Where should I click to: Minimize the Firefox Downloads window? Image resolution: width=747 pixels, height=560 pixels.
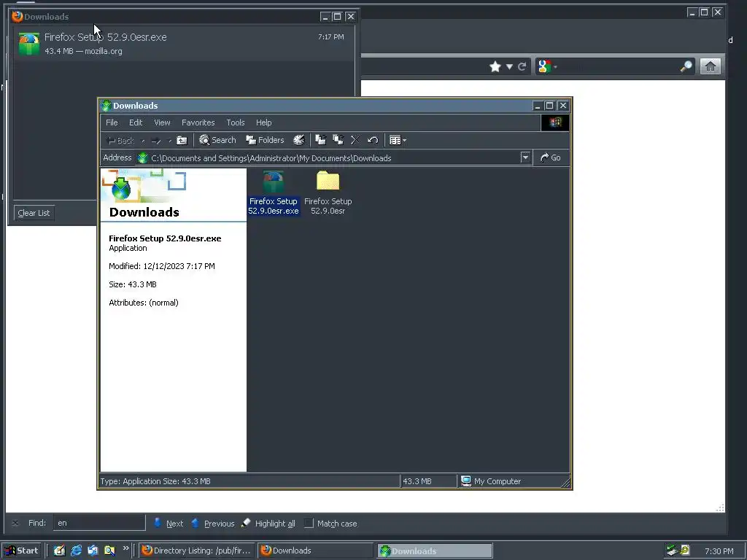(x=325, y=17)
